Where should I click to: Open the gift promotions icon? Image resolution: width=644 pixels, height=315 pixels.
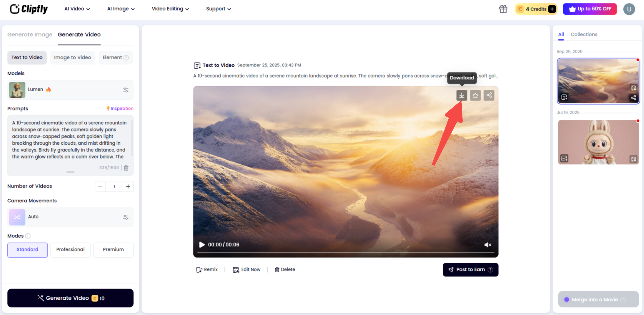[x=503, y=9]
